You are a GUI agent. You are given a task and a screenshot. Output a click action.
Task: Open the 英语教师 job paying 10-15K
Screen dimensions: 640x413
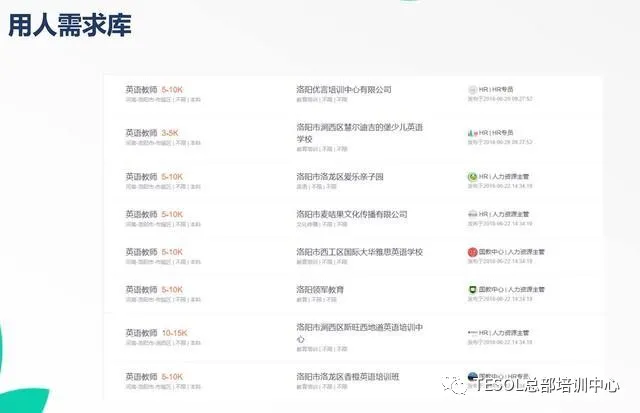click(x=141, y=333)
